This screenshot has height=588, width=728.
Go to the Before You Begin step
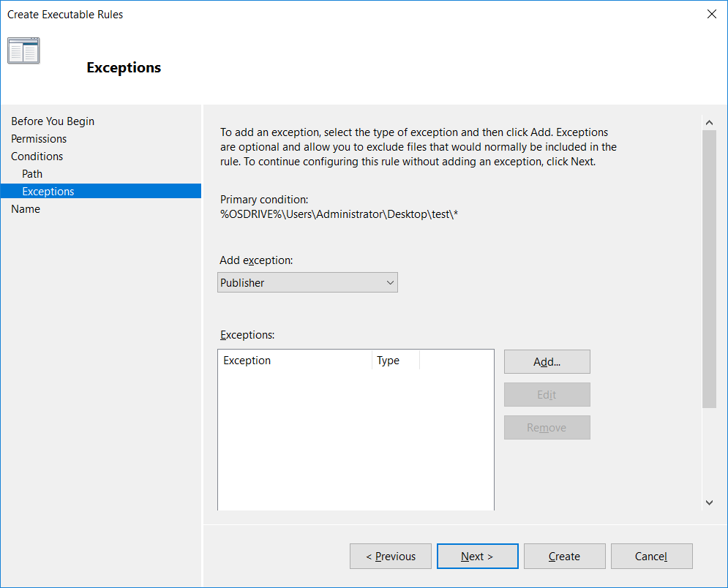(x=53, y=121)
